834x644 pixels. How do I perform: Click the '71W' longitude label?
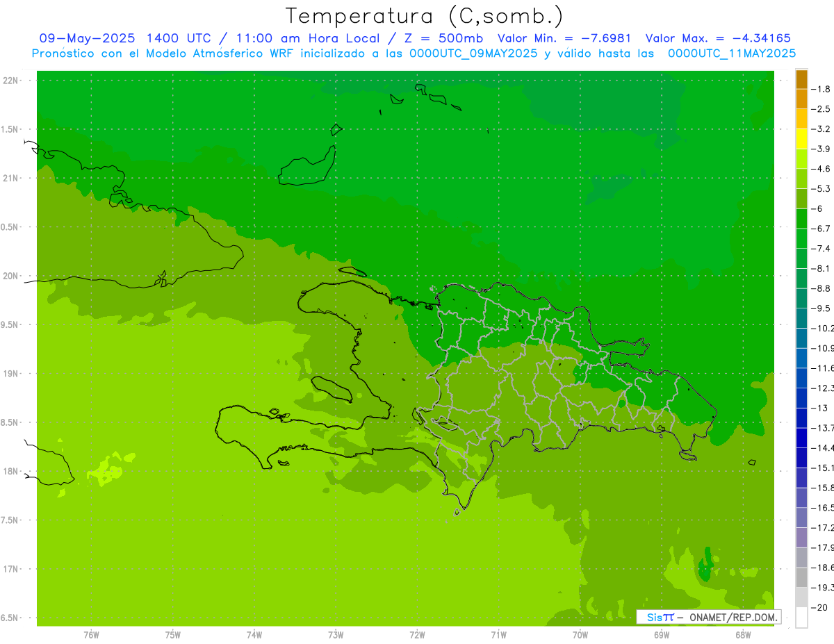498,634
